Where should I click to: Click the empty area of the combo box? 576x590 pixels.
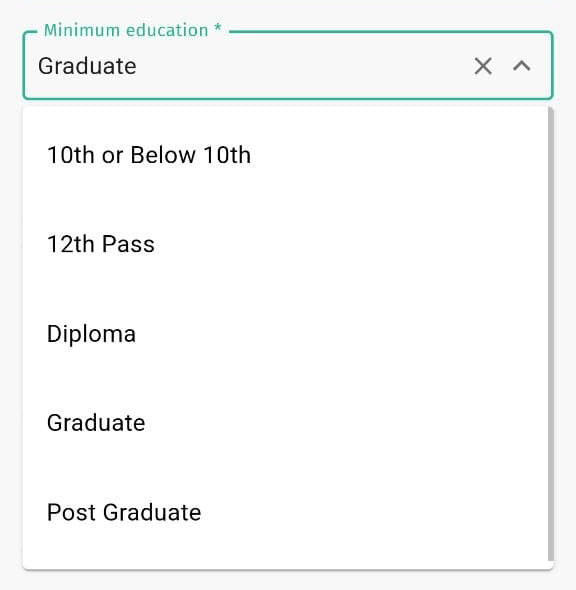click(301, 66)
